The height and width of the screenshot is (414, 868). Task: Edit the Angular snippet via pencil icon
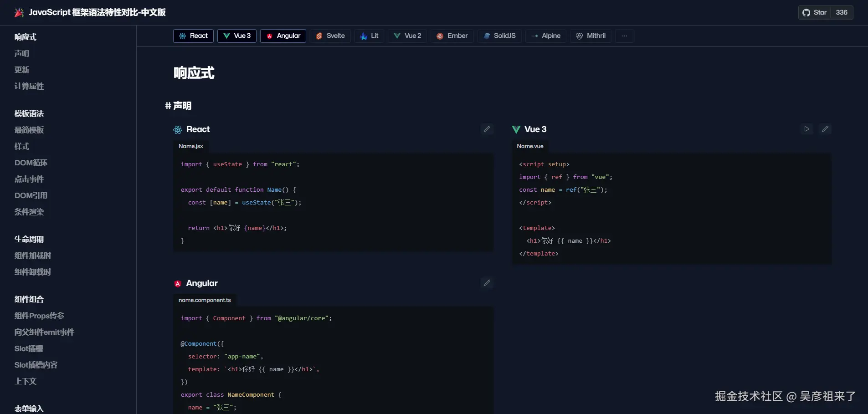487,283
